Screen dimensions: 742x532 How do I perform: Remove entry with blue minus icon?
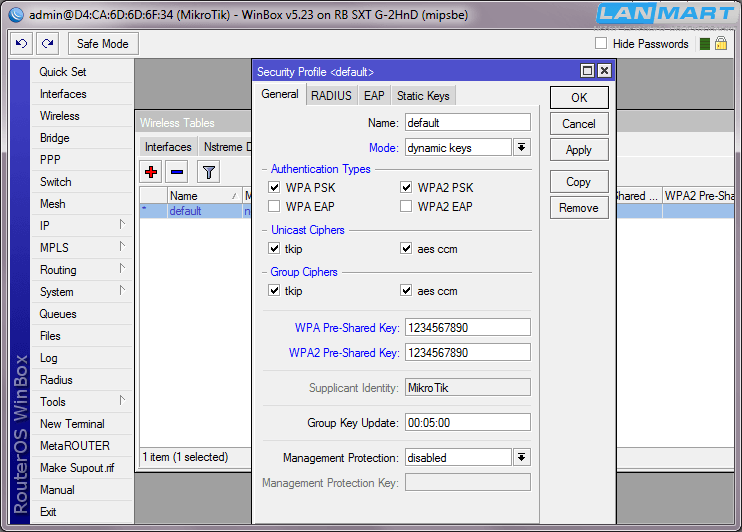pyautogui.click(x=177, y=172)
